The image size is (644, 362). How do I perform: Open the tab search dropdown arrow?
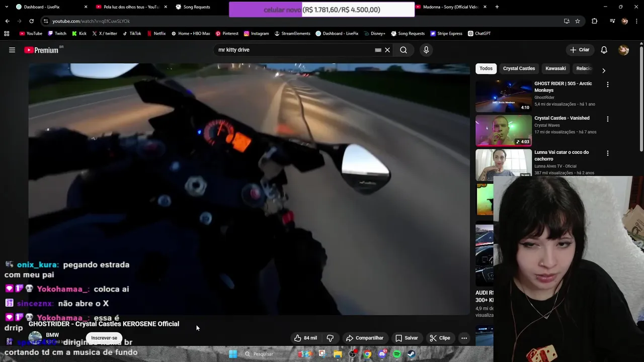pos(6,7)
